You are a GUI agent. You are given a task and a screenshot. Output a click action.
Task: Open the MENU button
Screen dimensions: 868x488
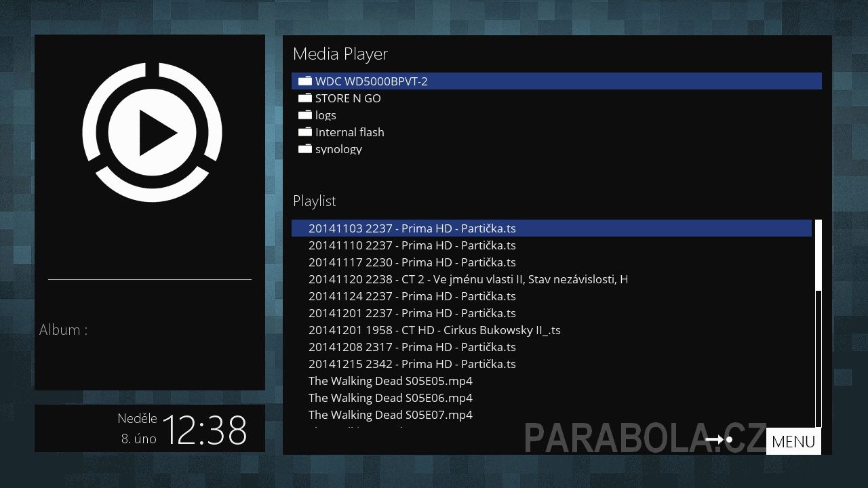point(793,441)
